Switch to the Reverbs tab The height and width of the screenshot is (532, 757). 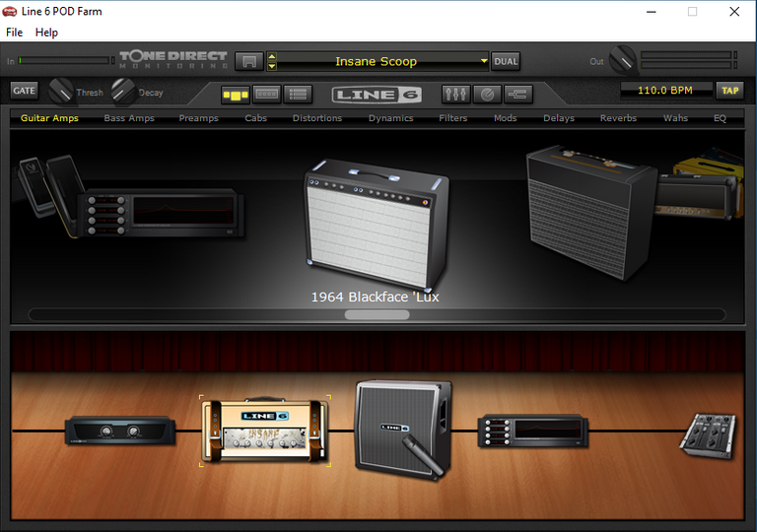pyautogui.click(x=618, y=118)
